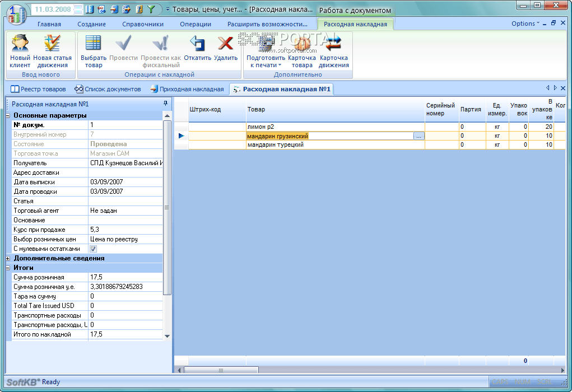Click the glasses document-list icon in quick access bar

click(102, 10)
